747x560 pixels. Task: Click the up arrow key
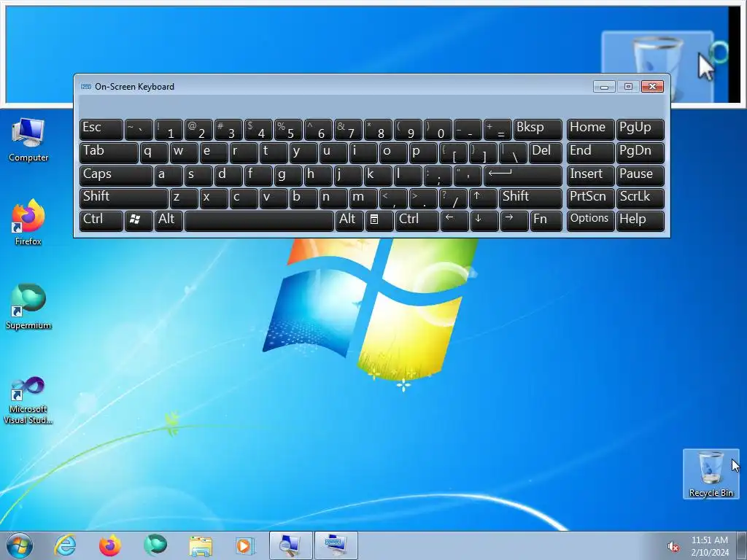click(483, 198)
